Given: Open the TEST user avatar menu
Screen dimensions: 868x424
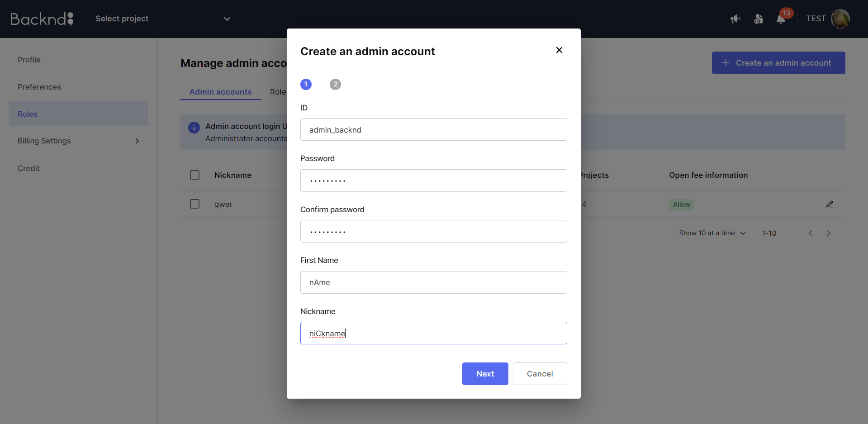Looking at the screenshot, I should (x=840, y=19).
